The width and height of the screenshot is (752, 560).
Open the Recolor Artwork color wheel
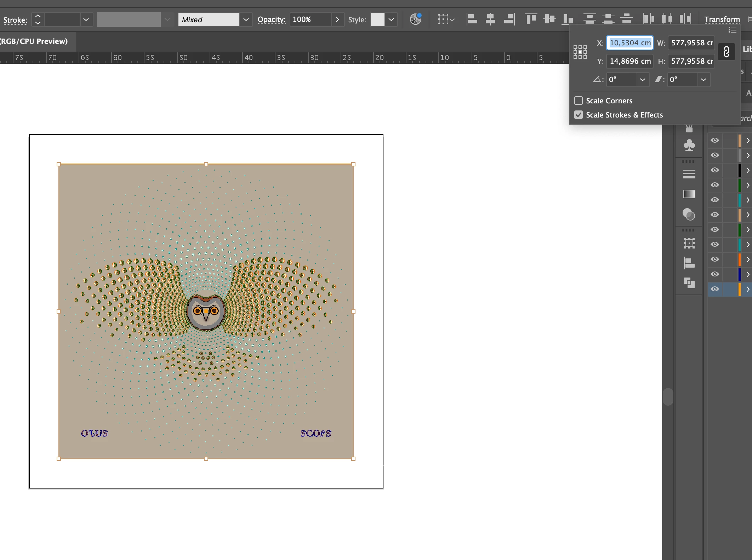point(415,19)
